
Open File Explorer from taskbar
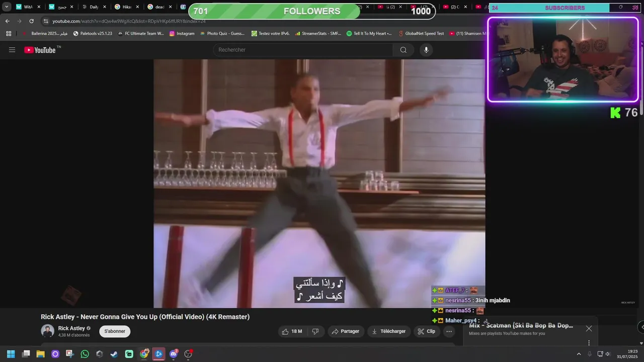coord(41,354)
